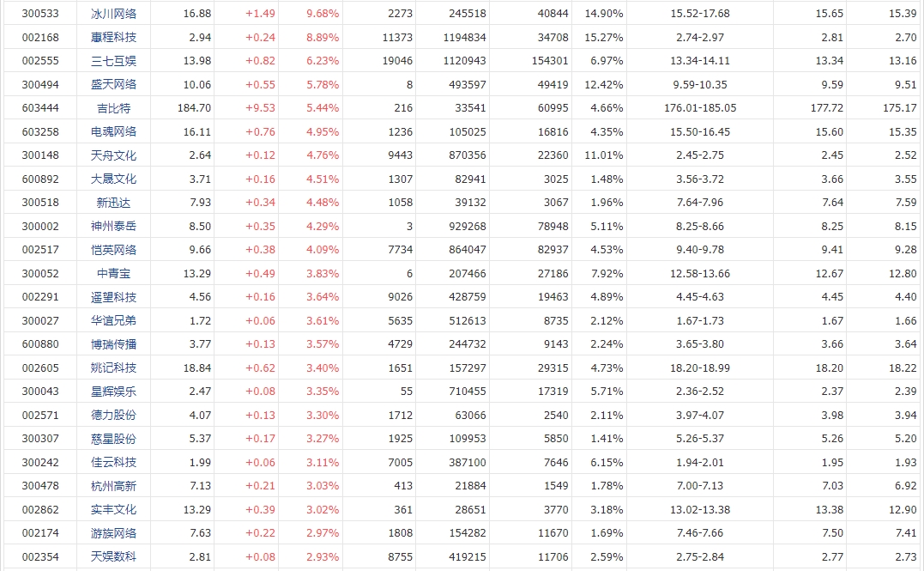Viewport: 924px width, 571px height.
Task: Open 大晟文化 stock link
Action: pos(113,179)
